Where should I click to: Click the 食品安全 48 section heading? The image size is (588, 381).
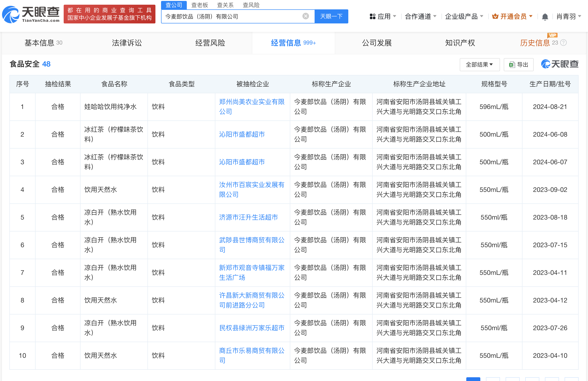pyautogui.click(x=30, y=64)
